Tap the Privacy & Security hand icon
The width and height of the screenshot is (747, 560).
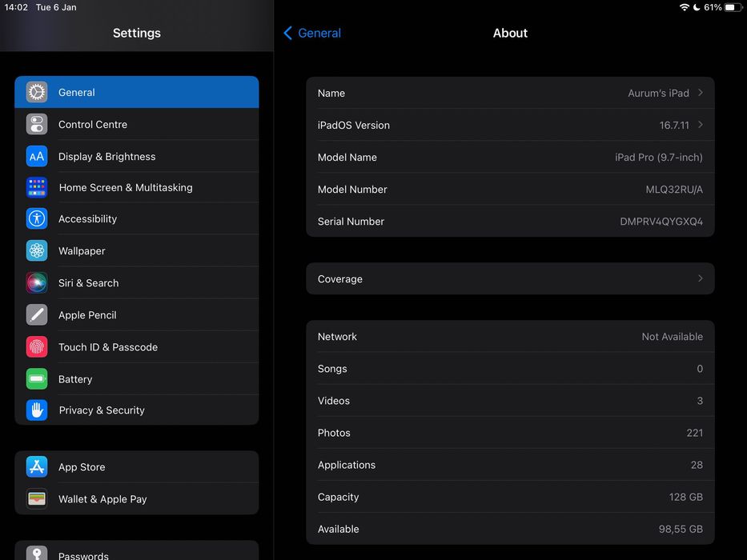coord(37,410)
